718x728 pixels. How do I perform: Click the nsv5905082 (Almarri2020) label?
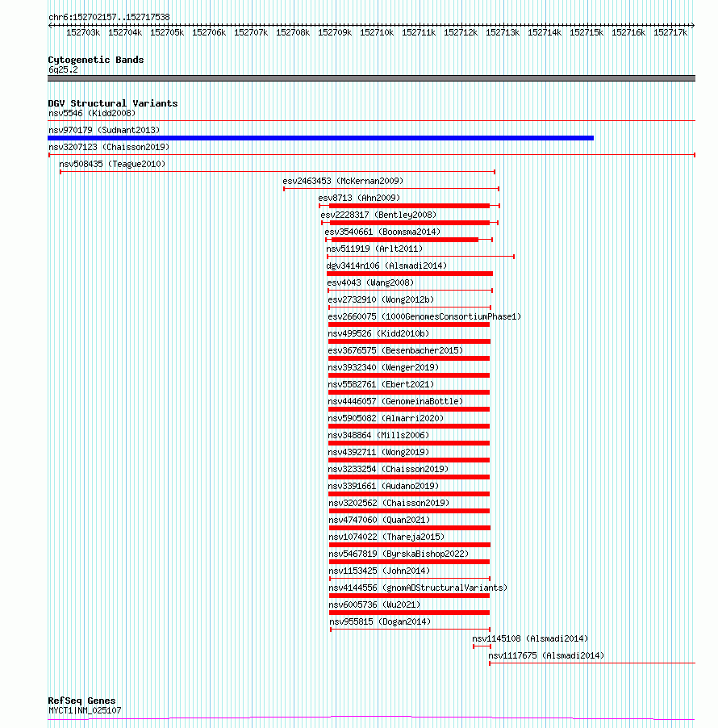tap(386, 418)
